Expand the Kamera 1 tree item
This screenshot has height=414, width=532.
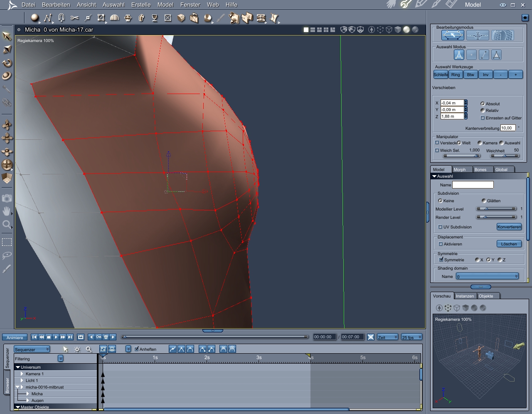(22, 374)
